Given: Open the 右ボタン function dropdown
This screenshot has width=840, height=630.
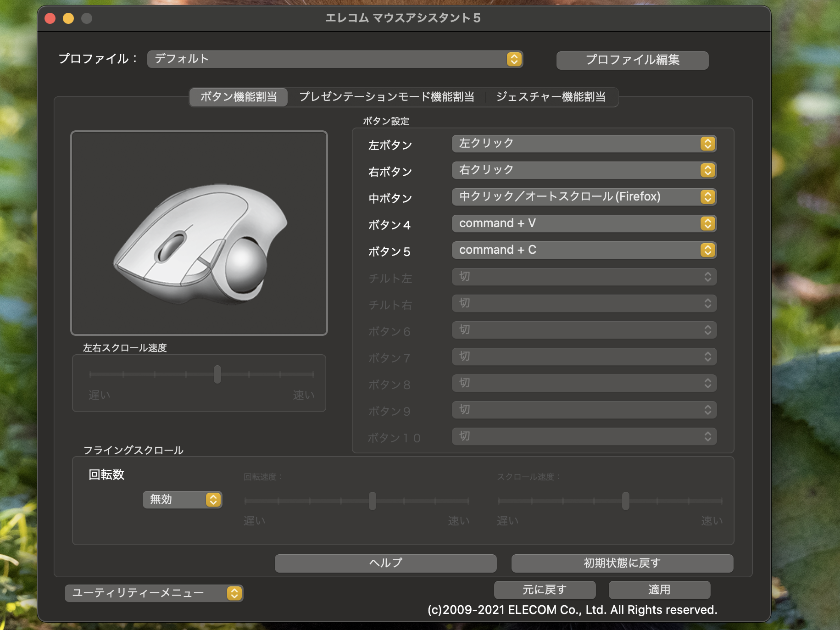Looking at the screenshot, I should [x=584, y=170].
